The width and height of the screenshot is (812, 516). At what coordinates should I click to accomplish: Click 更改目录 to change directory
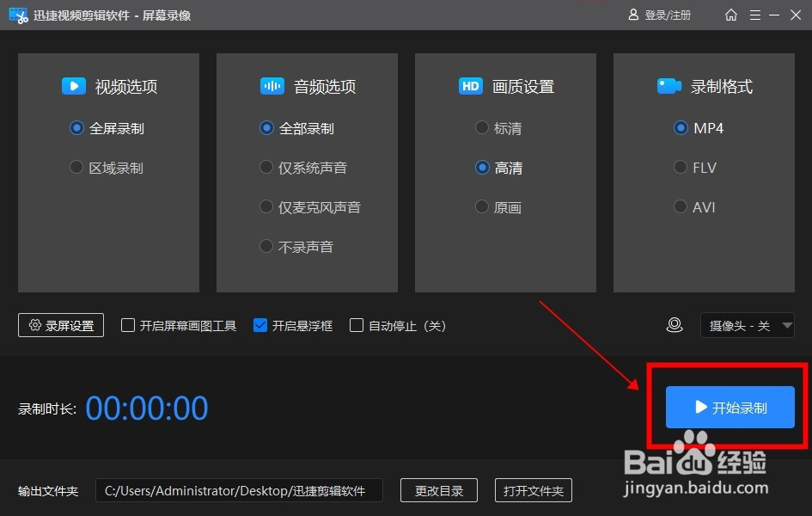tap(439, 490)
